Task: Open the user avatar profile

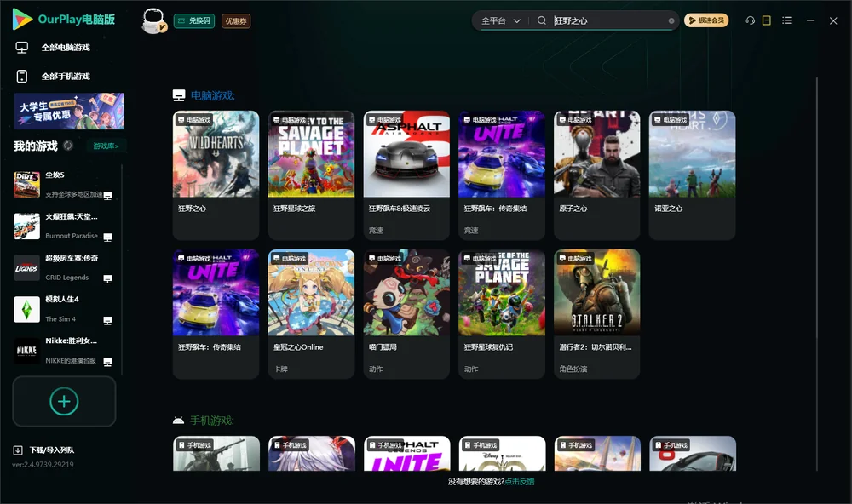Action: tap(153, 20)
